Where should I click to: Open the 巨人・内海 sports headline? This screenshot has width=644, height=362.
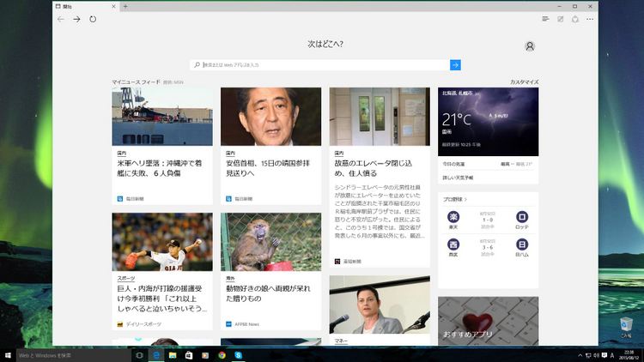[x=162, y=299]
